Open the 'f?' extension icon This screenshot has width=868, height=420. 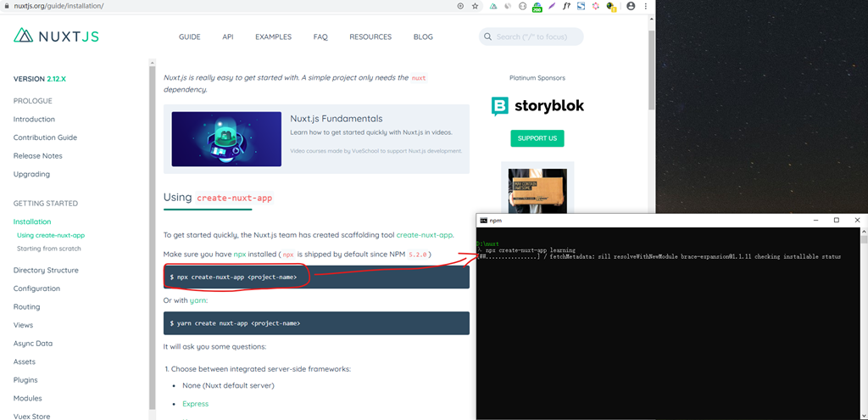point(566,6)
